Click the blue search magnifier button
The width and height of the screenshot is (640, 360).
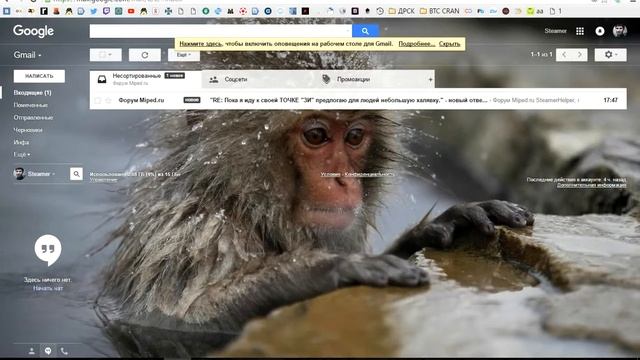click(x=365, y=31)
